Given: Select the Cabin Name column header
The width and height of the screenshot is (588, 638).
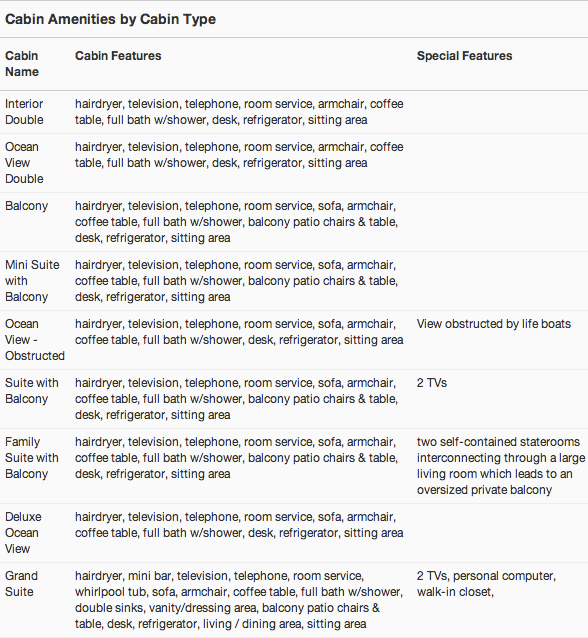Looking at the screenshot, I should (x=22, y=64).
